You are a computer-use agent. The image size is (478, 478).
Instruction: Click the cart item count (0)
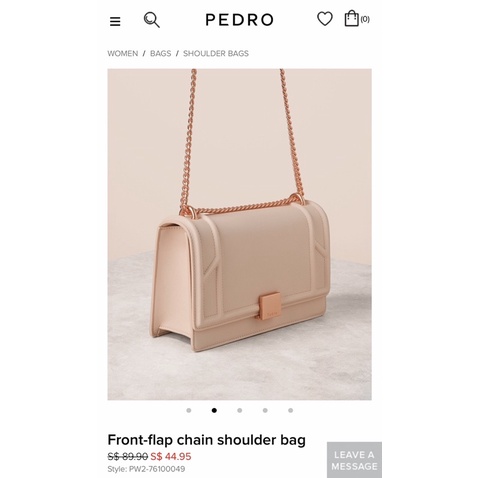[365, 19]
